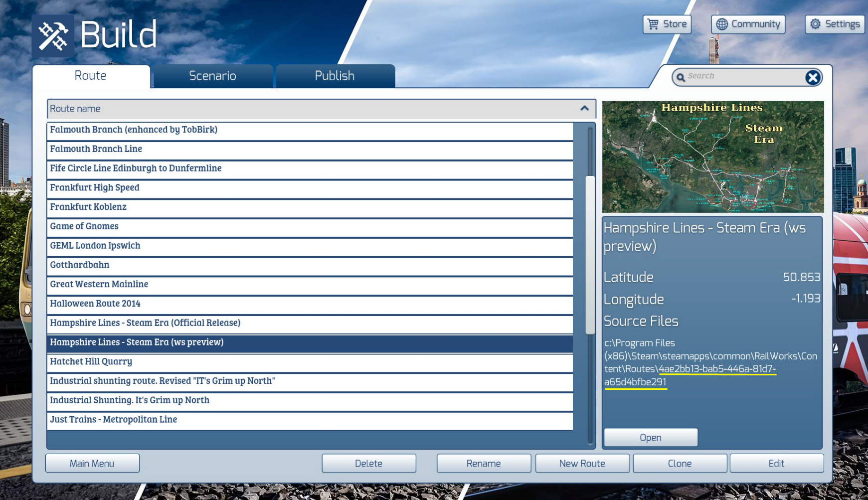Select the Great Western Mainline route
Viewport: 868px width, 500px height.
click(x=310, y=285)
